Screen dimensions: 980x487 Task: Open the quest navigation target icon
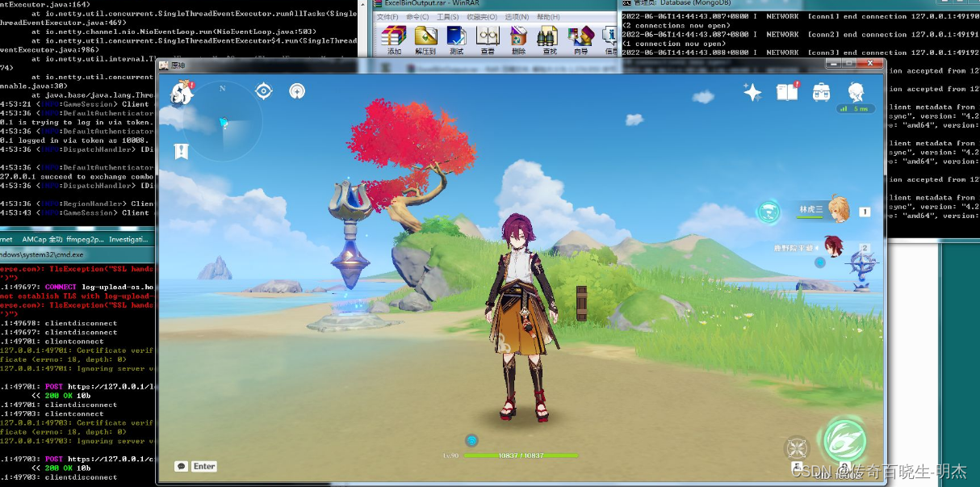(x=264, y=91)
